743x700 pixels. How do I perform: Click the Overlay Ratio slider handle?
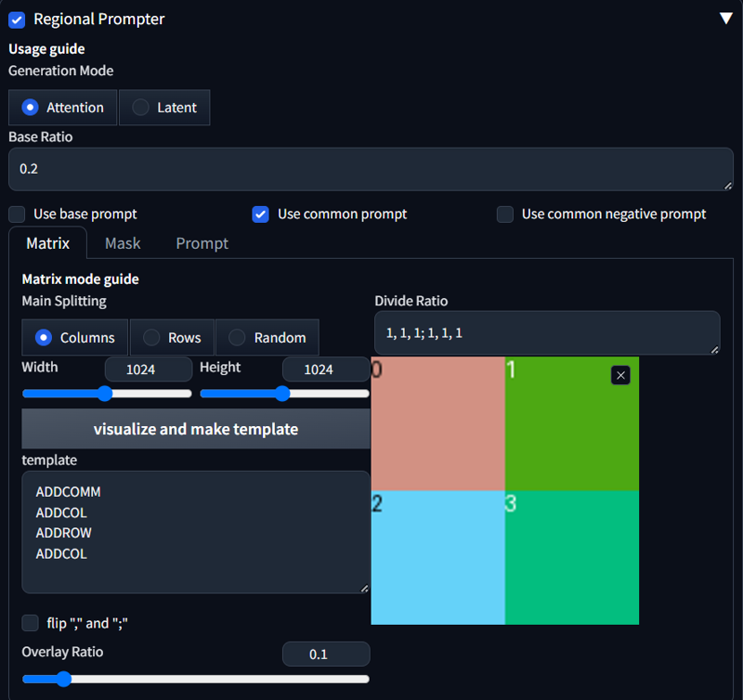click(63, 679)
